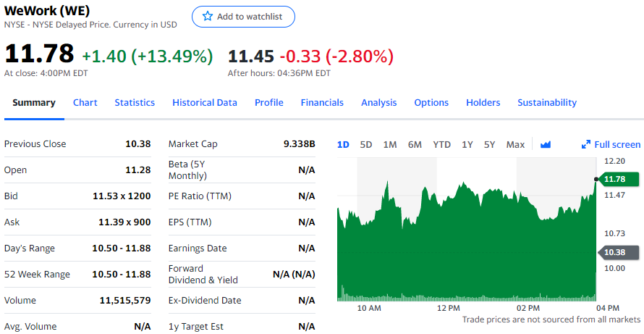Open the Options tab
Viewport: 644px width, 334px height.
(x=431, y=102)
